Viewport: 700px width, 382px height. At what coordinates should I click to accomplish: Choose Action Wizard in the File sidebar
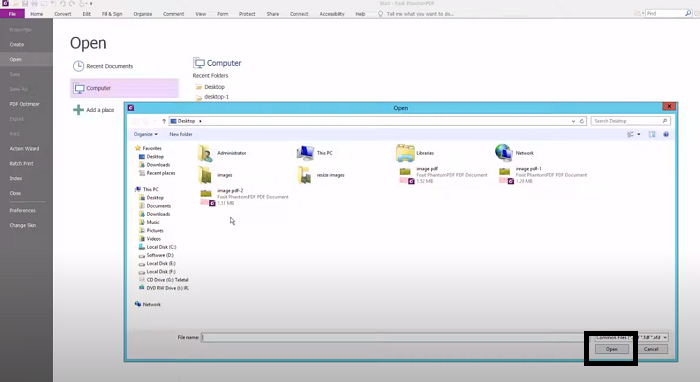click(x=24, y=149)
